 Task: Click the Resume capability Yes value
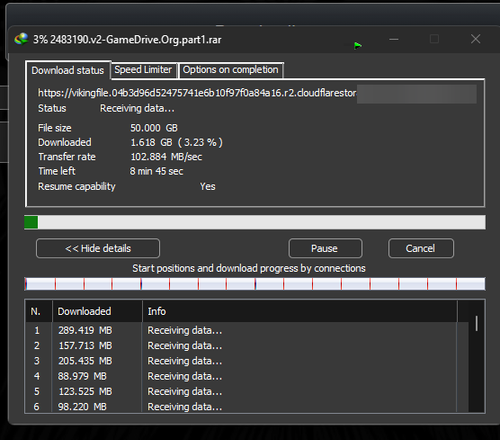208,187
